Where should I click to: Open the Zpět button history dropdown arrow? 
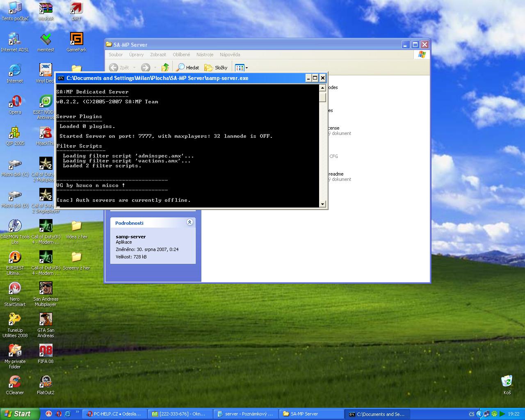[x=134, y=68]
